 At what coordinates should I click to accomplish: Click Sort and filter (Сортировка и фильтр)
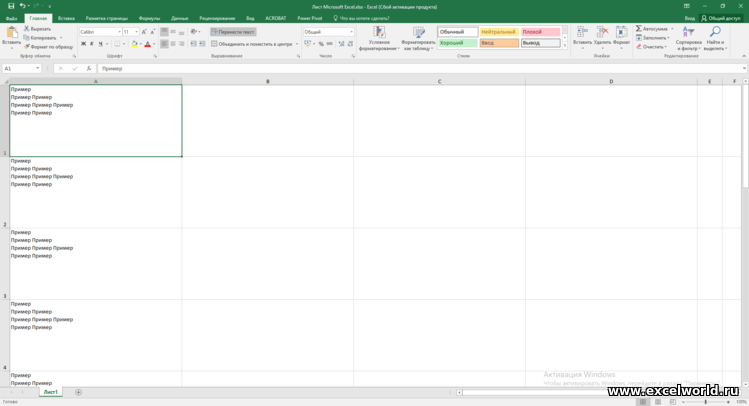pos(688,38)
